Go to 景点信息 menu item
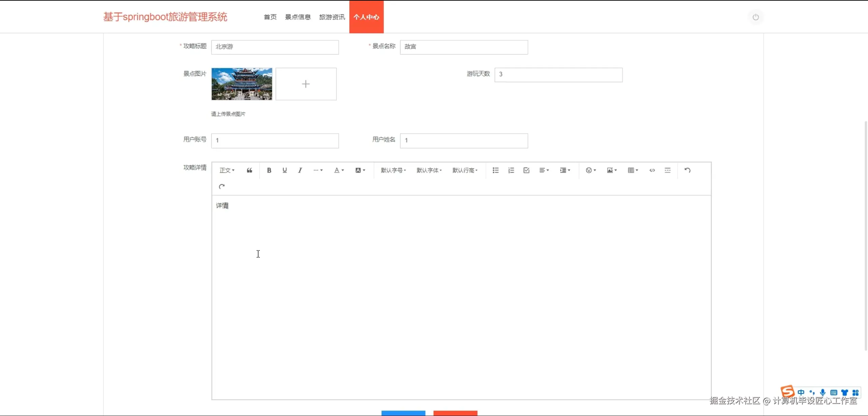The height and width of the screenshot is (416, 868). click(x=298, y=17)
